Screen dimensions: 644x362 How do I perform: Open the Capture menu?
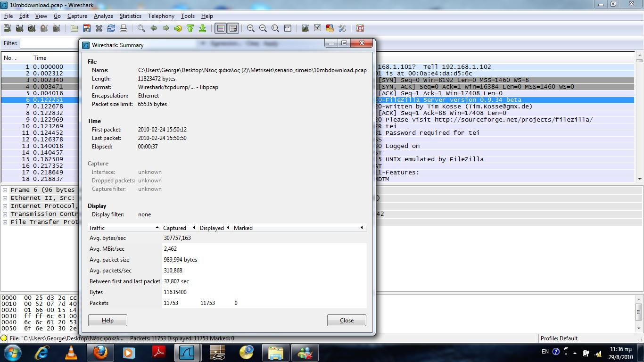(77, 16)
